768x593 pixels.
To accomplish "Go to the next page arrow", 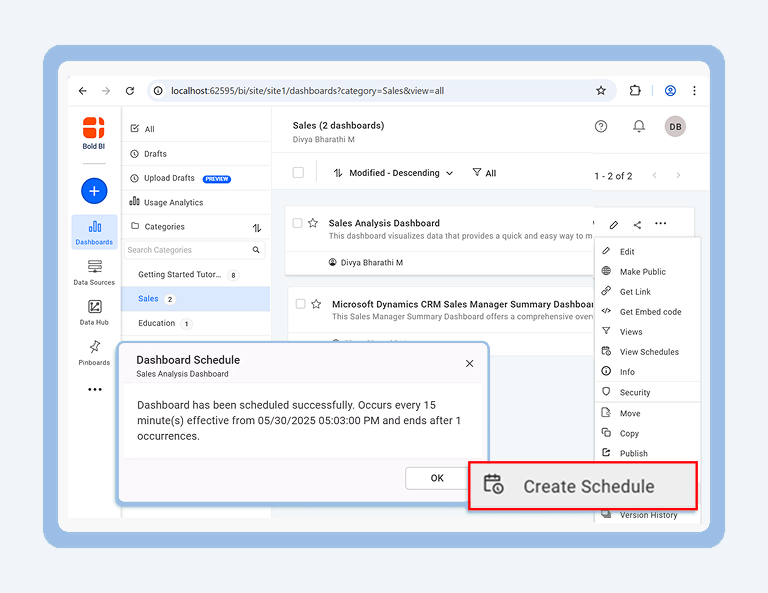I will [x=678, y=175].
